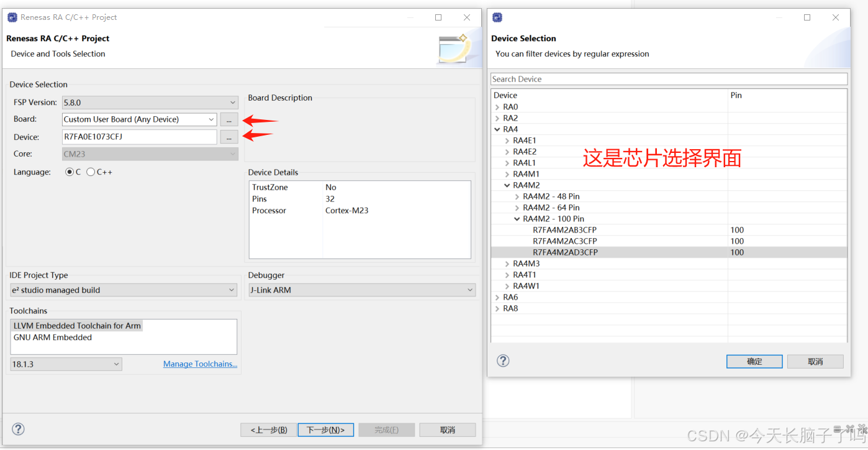This screenshot has height=450, width=868.
Task: Collapse RA4 device family
Action: click(x=497, y=129)
